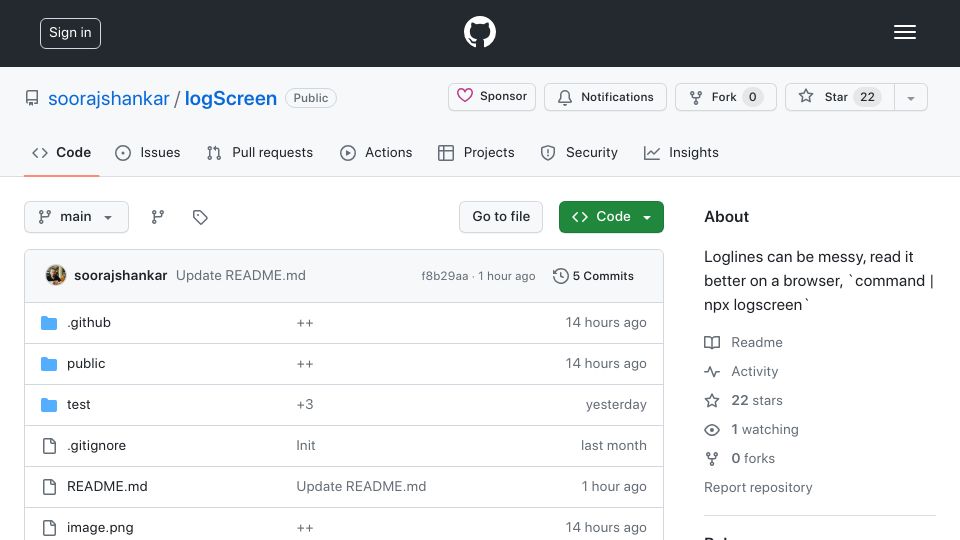
Task: Open the '++' commit message for .github
Action: pyautogui.click(x=305, y=323)
